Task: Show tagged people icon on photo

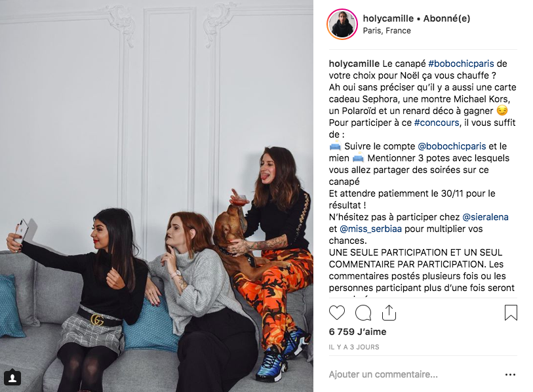Action: click(12, 378)
